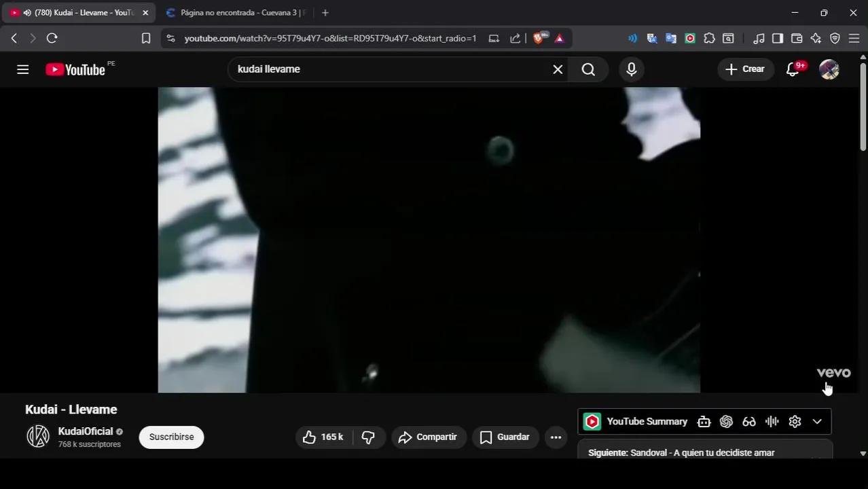Go to YouTube home via logo
Viewport: 868px width, 489px height.
coord(75,69)
